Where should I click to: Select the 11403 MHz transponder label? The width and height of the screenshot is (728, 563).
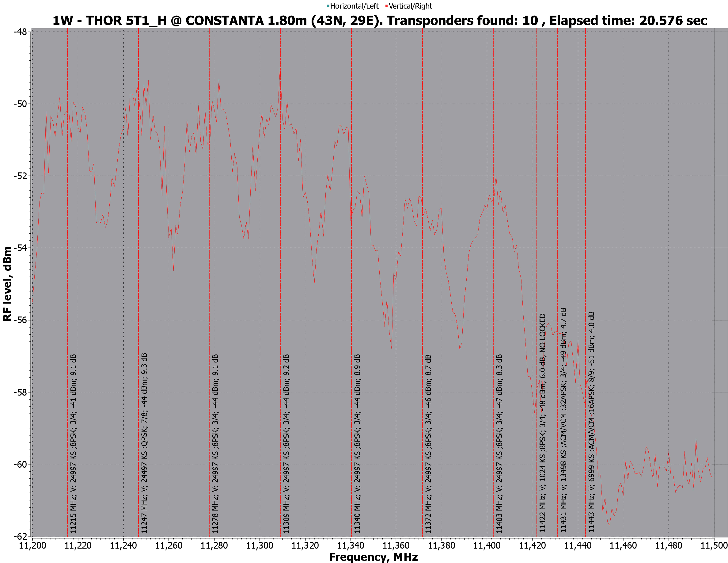[x=499, y=443]
